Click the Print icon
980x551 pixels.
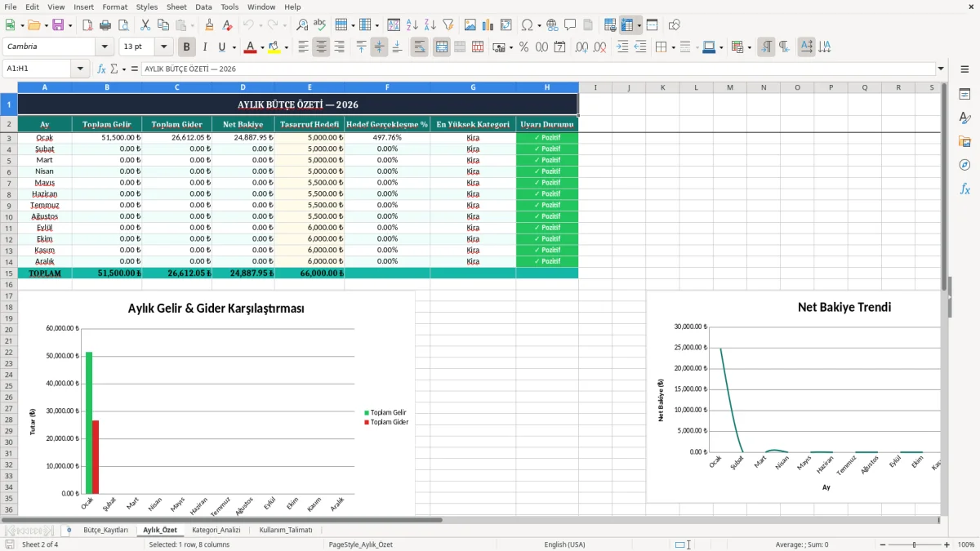[106, 25]
